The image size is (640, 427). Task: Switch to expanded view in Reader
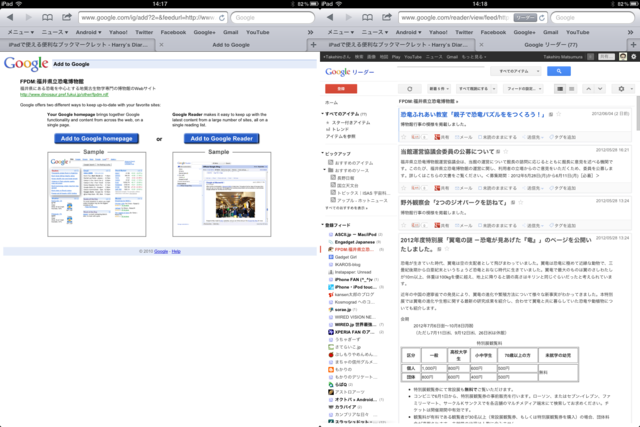pyautogui.click(x=560, y=89)
